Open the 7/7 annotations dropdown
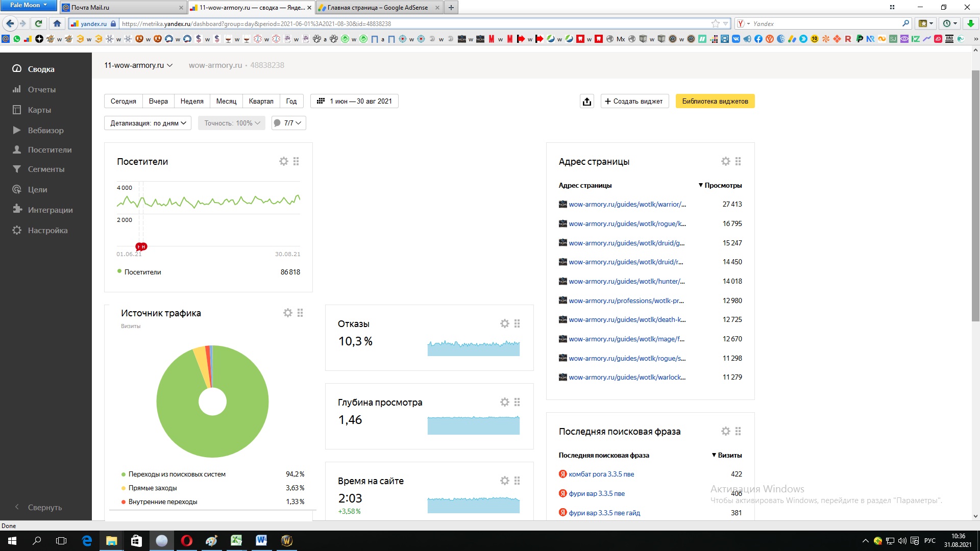The image size is (980, 551). 289,123
